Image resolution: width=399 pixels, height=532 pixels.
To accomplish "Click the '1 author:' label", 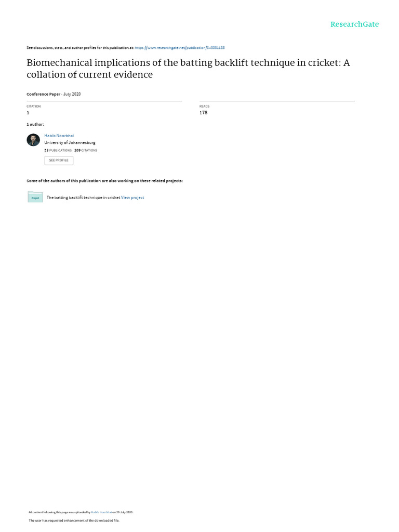I will (x=35, y=125).
